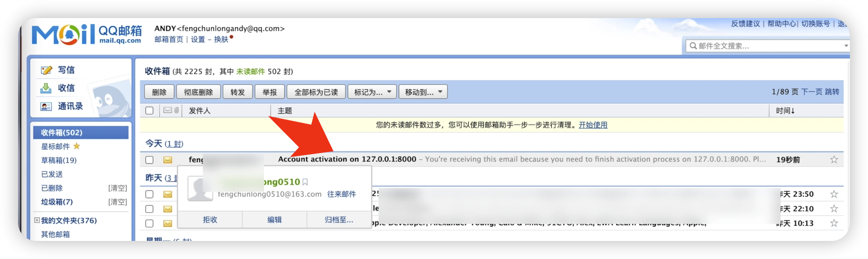Click the 切换账号 link

[x=816, y=24]
